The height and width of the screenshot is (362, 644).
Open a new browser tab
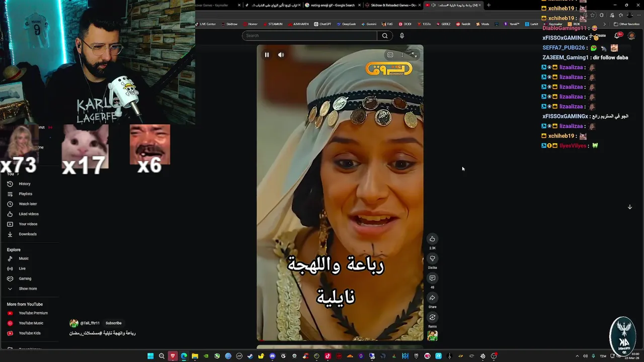489,5
